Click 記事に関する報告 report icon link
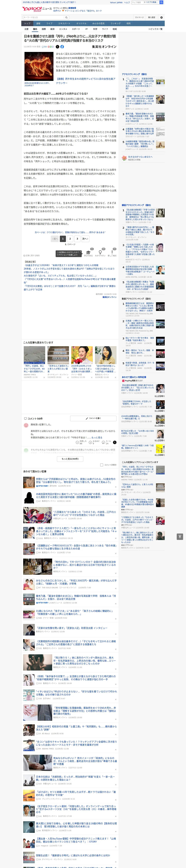Screen dimensions: 186x868 (31, 255)
